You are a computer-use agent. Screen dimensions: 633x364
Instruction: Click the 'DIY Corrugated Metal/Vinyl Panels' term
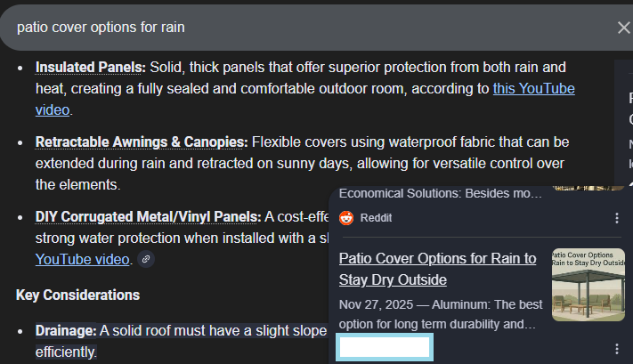tap(148, 216)
